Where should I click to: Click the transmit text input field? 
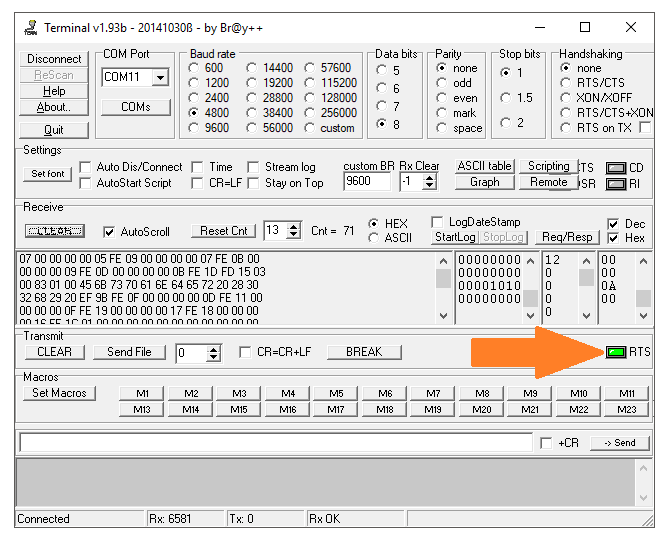click(276, 442)
